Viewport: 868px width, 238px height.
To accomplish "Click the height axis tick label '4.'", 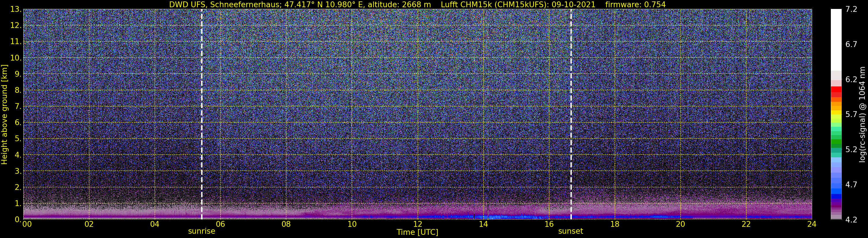I will coord(18,155).
